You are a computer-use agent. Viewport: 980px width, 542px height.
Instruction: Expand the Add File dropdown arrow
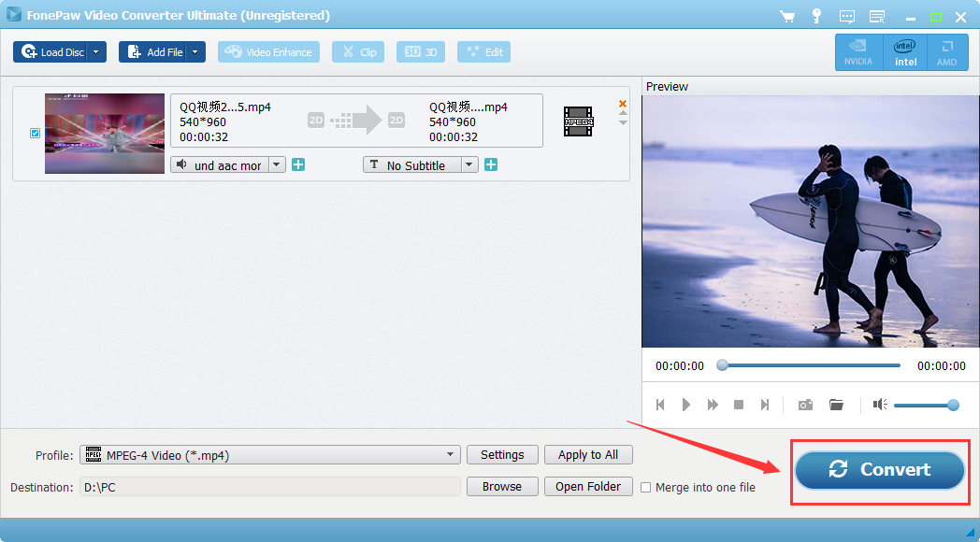point(195,52)
